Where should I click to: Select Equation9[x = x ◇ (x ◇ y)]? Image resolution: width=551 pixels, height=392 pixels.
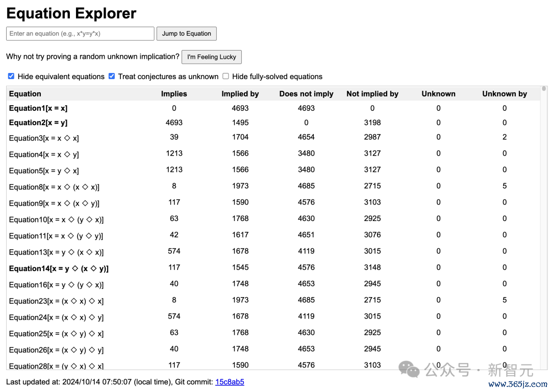tap(54, 203)
